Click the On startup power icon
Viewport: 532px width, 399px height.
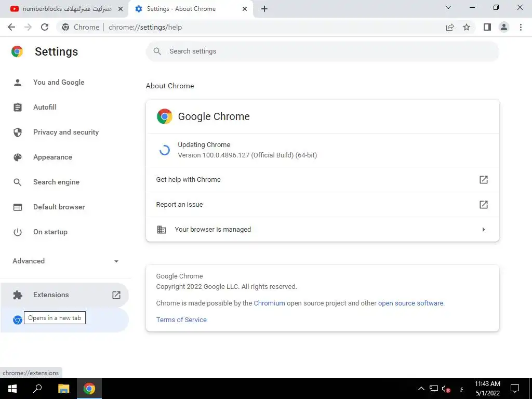pos(18,232)
